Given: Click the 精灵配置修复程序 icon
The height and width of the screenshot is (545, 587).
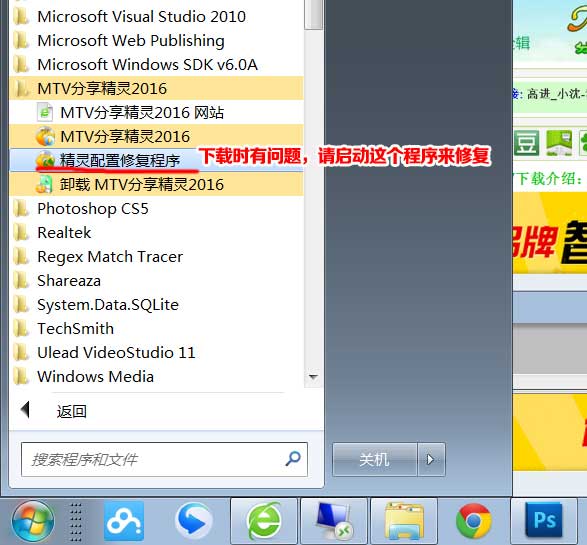Looking at the screenshot, I should pyautogui.click(x=45, y=160).
